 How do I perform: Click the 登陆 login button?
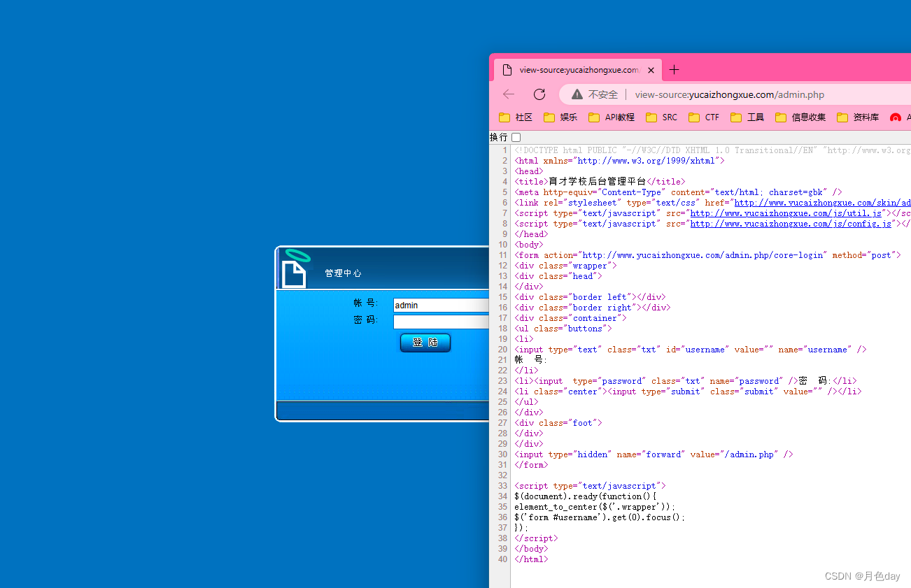(x=425, y=343)
